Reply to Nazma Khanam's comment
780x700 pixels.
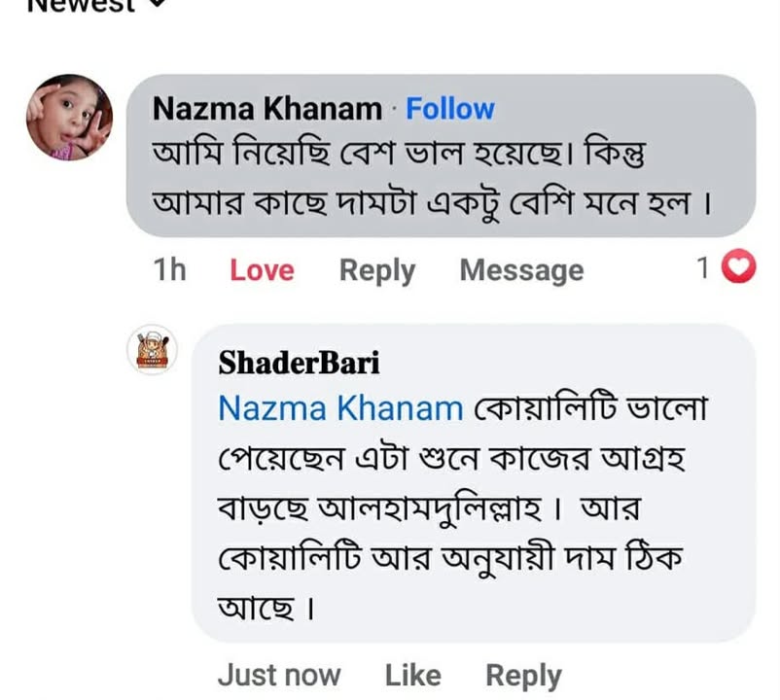point(376,270)
